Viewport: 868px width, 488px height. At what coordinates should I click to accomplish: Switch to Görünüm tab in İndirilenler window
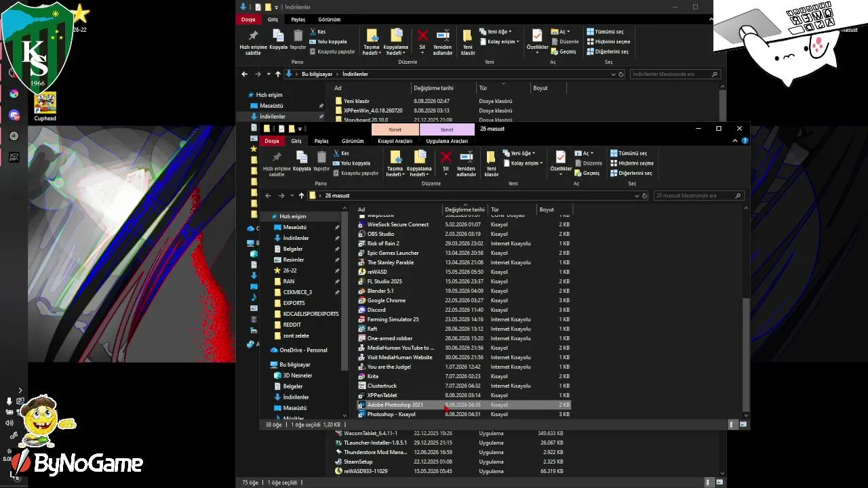330,20
